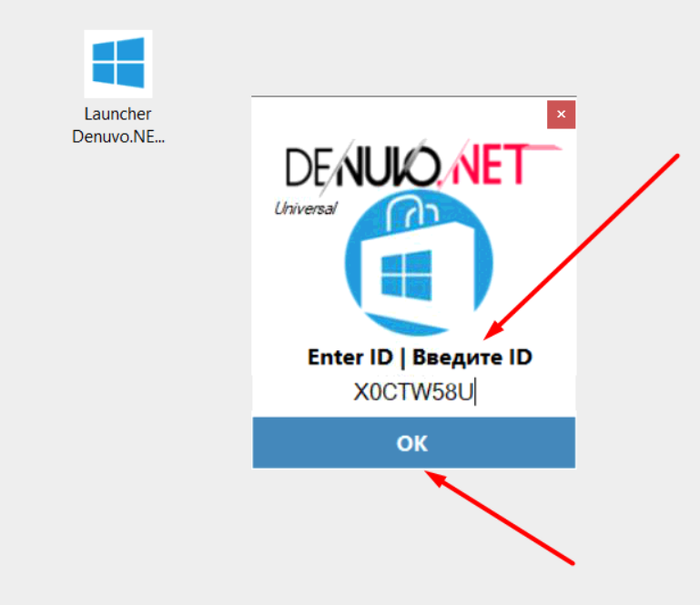Click the red arrow pointing at the ID label
The image size is (700, 605).
[x=582, y=247]
